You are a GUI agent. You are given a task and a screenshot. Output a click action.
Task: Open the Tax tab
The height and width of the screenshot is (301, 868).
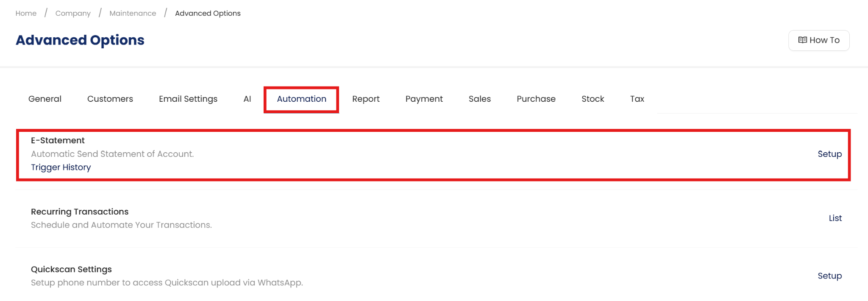click(637, 99)
